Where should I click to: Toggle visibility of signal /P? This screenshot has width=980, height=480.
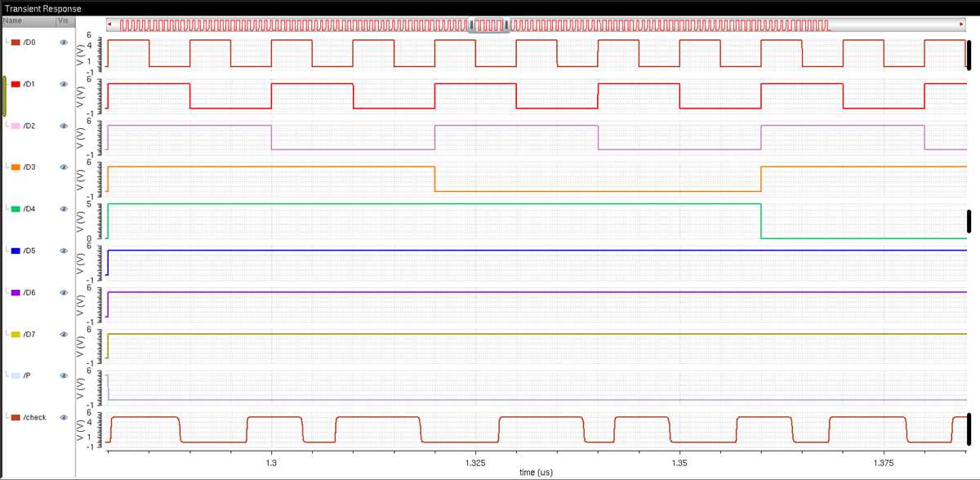pos(64,376)
